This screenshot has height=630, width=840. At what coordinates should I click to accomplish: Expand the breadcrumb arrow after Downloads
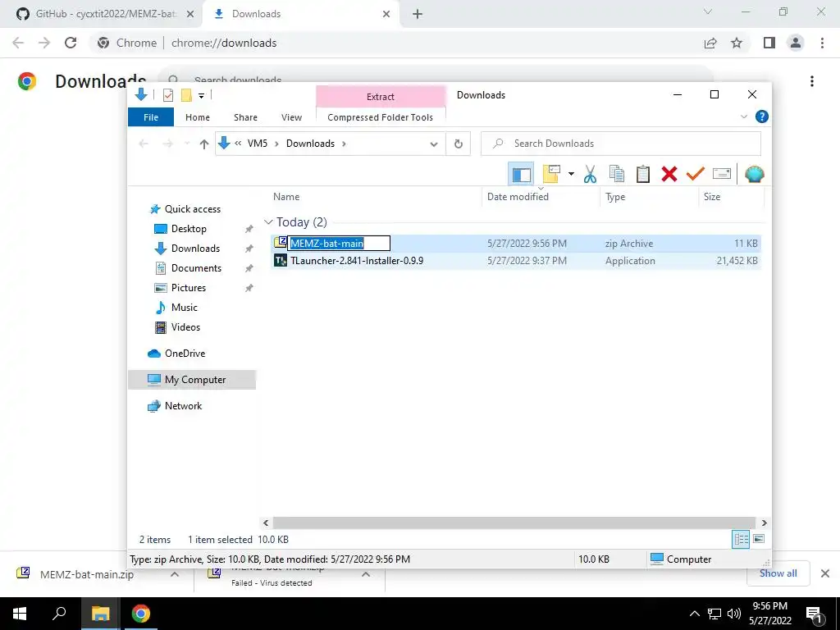point(344,144)
